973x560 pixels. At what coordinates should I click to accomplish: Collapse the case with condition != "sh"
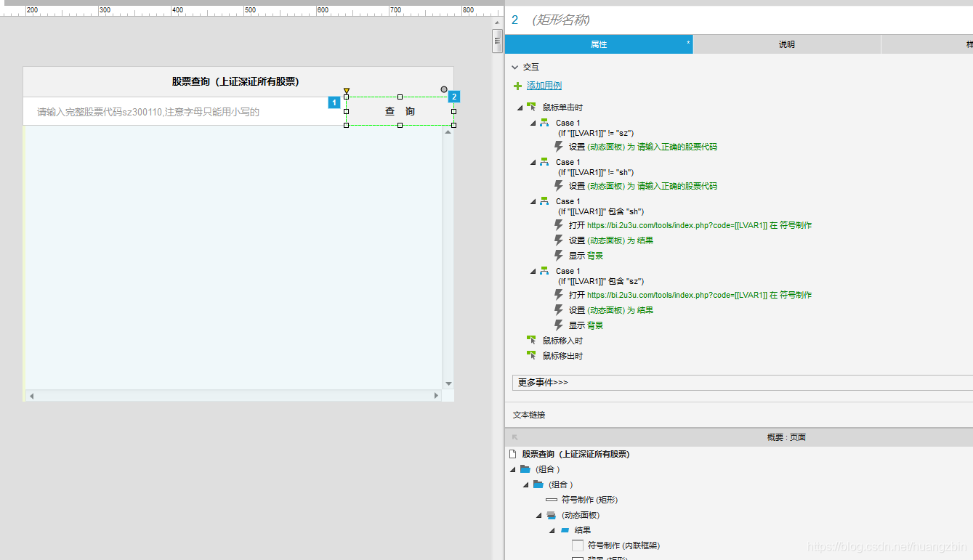(533, 162)
